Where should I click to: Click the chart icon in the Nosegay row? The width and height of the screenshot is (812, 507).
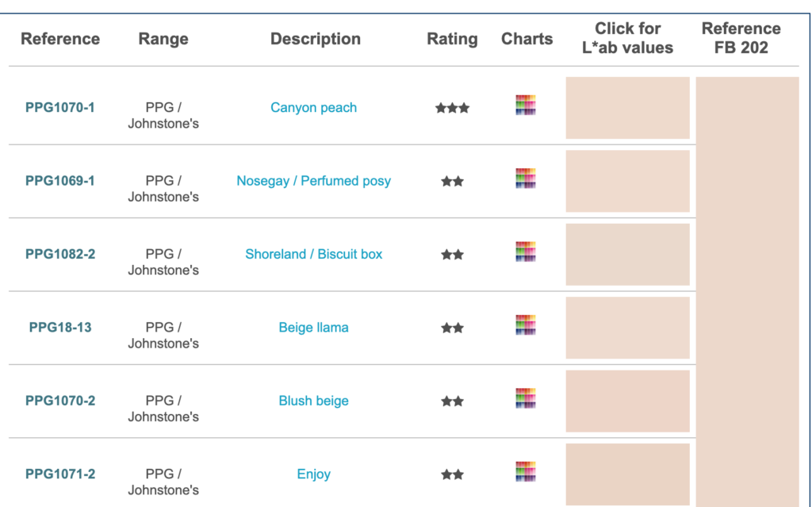pyautogui.click(x=526, y=179)
